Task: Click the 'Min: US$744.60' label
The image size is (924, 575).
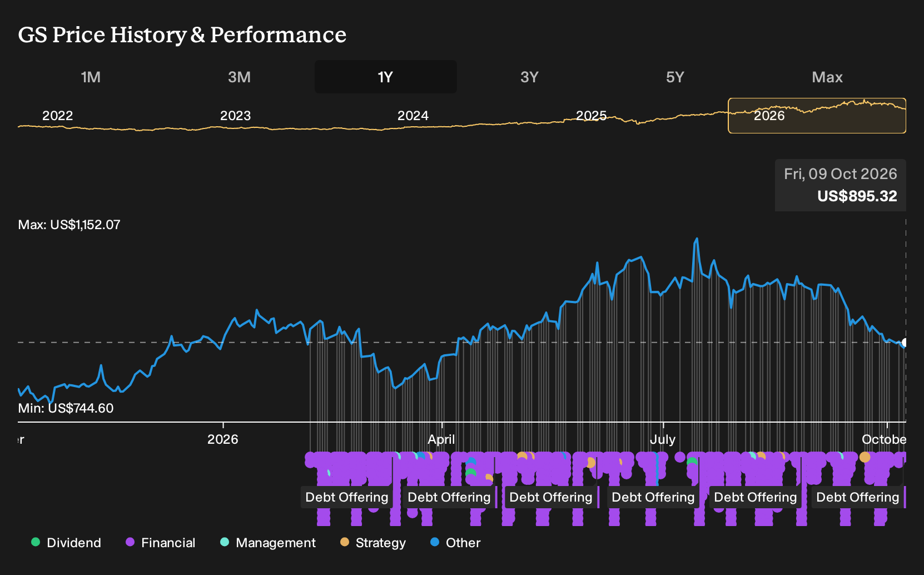Action: coord(66,408)
